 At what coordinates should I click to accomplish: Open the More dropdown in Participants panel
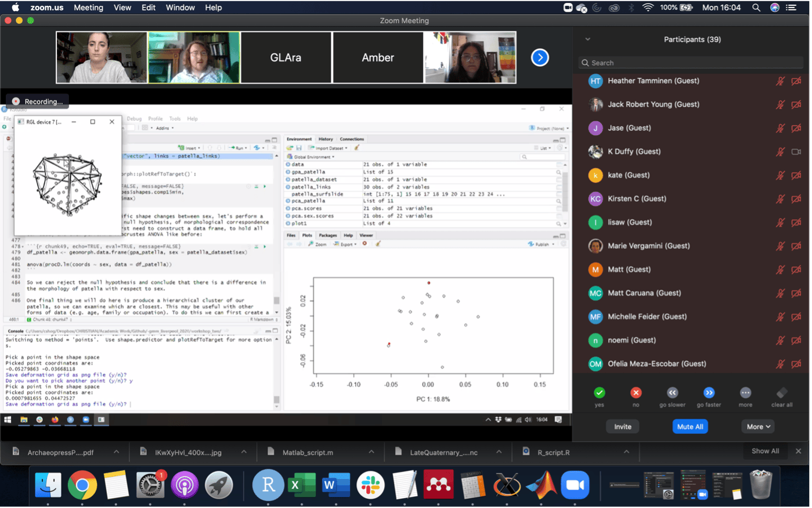pyautogui.click(x=758, y=427)
